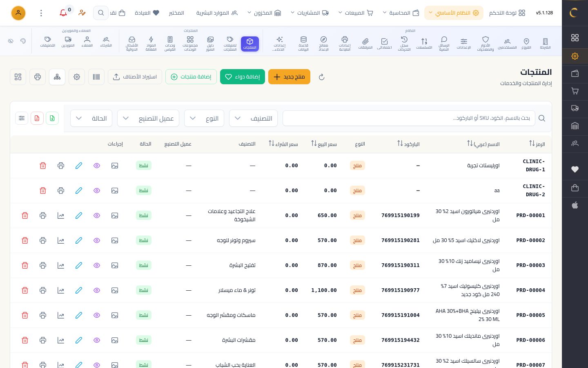Switch to grid view layout

pyautogui.click(x=18, y=77)
